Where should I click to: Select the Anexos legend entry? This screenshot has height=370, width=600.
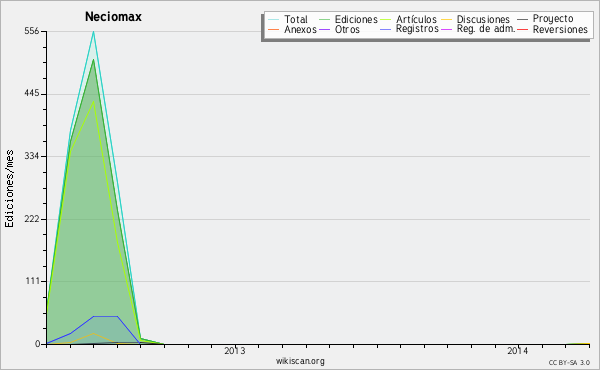coord(300,29)
